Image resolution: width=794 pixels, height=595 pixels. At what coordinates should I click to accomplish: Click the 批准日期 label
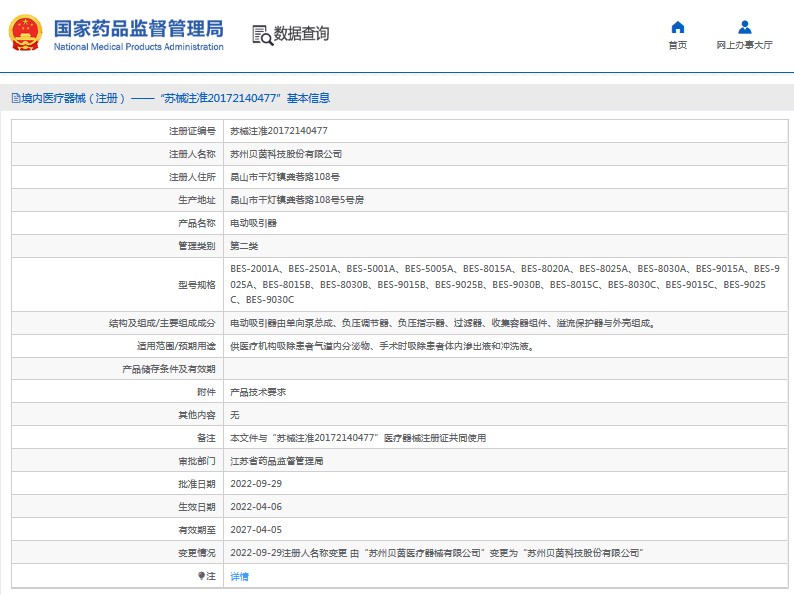[197, 484]
